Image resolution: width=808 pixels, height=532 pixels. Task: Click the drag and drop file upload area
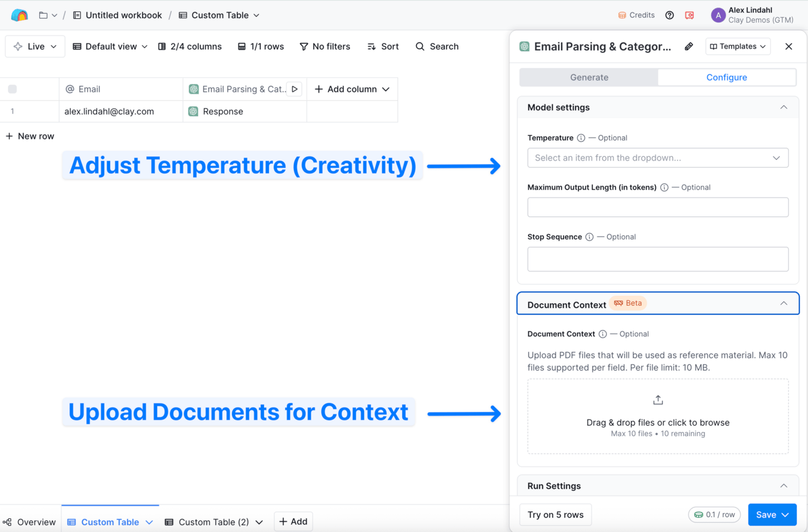click(x=658, y=416)
